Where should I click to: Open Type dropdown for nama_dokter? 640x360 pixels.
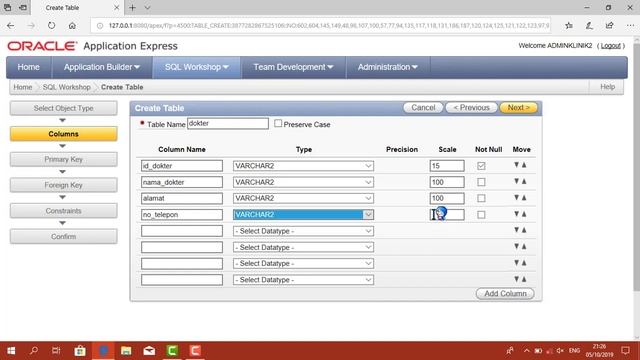pos(303,182)
